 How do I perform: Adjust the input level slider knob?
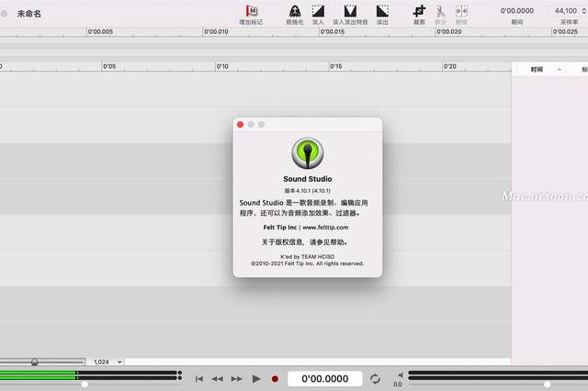(x=85, y=385)
